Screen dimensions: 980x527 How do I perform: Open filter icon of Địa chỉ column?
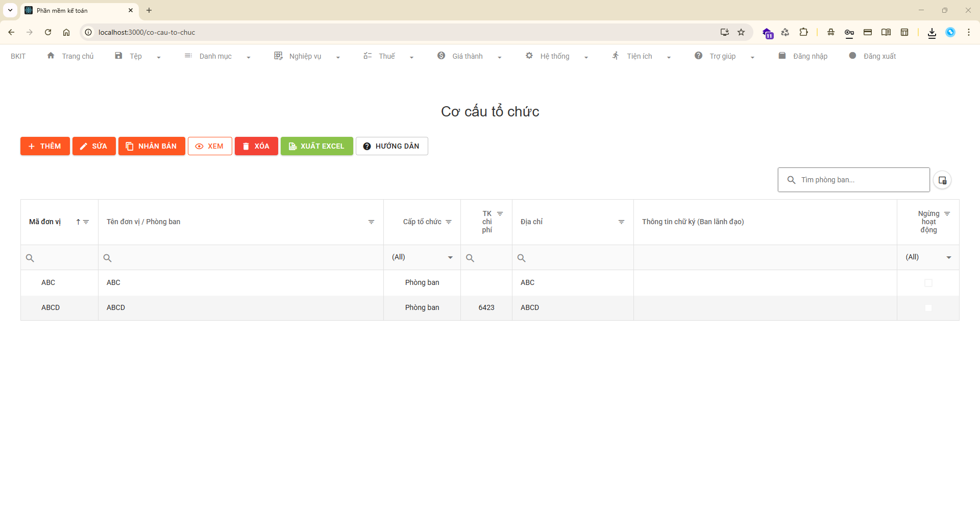(x=621, y=222)
